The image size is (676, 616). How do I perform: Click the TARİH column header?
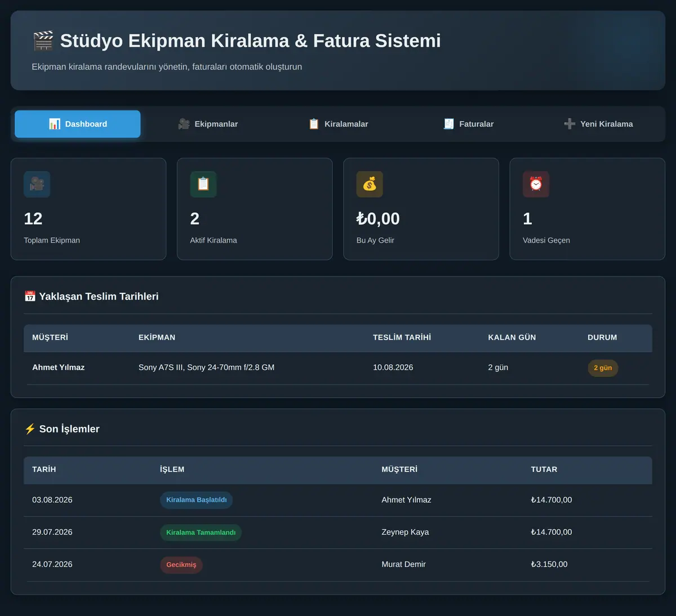pyautogui.click(x=44, y=469)
